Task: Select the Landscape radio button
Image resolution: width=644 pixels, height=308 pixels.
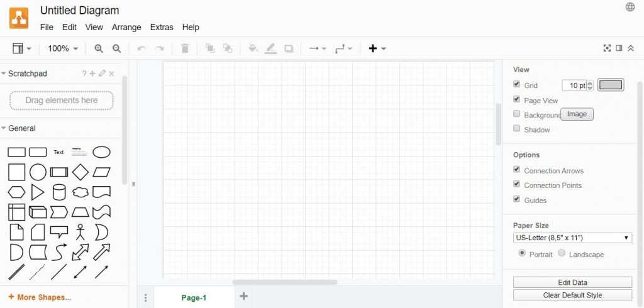Action: tap(562, 253)
